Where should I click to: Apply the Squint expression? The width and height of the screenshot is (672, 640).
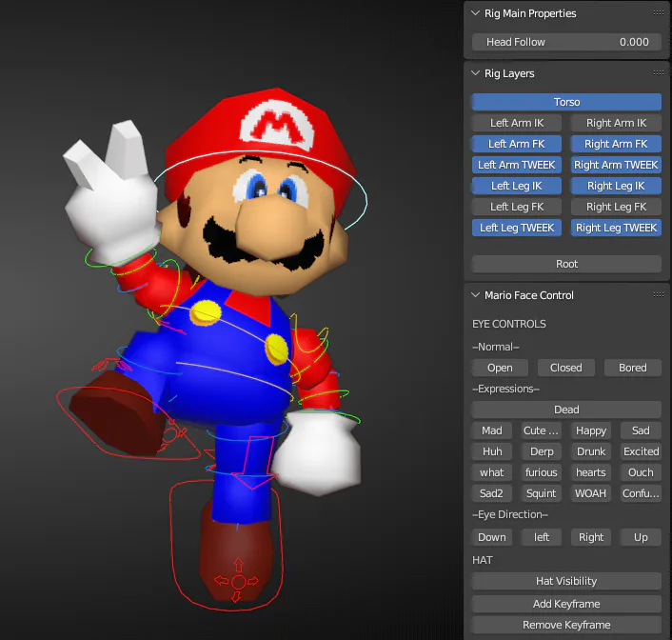tap(542, 493)
